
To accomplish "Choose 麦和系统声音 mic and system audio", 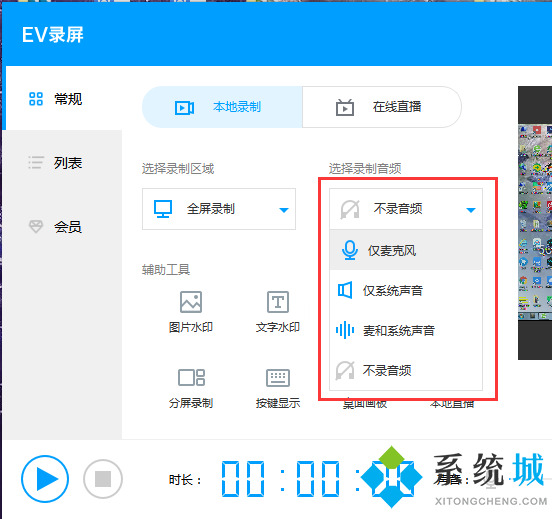I will click(x=406, y=330).
